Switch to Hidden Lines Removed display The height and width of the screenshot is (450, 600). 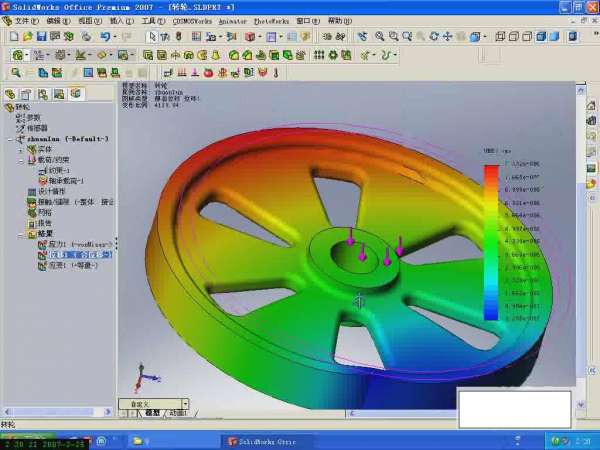(x=527, y=37)
